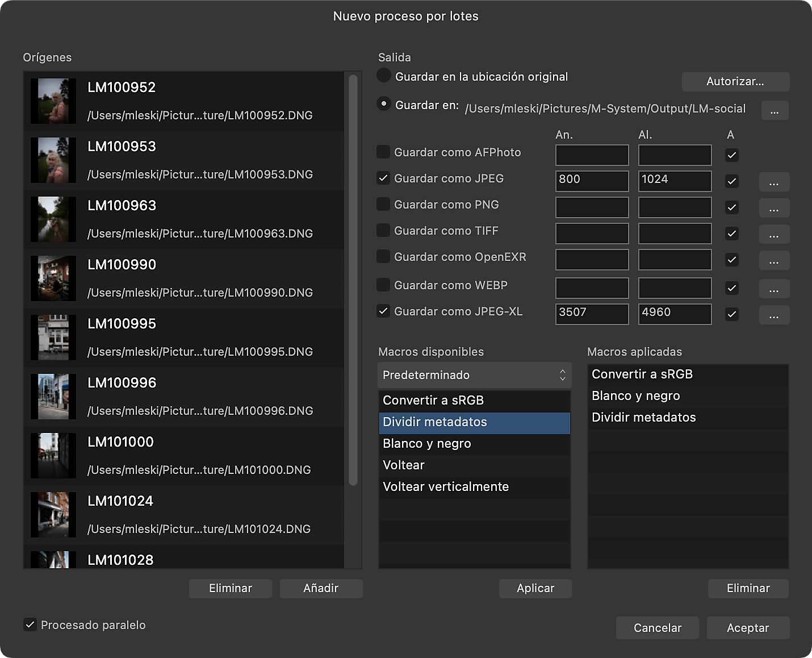Open PNG export options ellipsis button
This screenshot has width=812, height=658.
click(774, 208)
